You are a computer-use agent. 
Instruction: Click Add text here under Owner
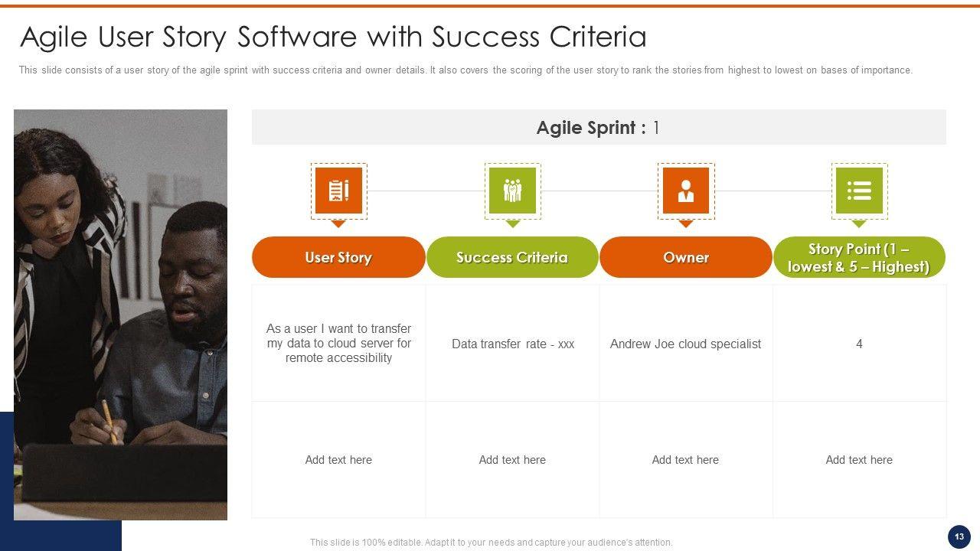(x=685, y=460)
